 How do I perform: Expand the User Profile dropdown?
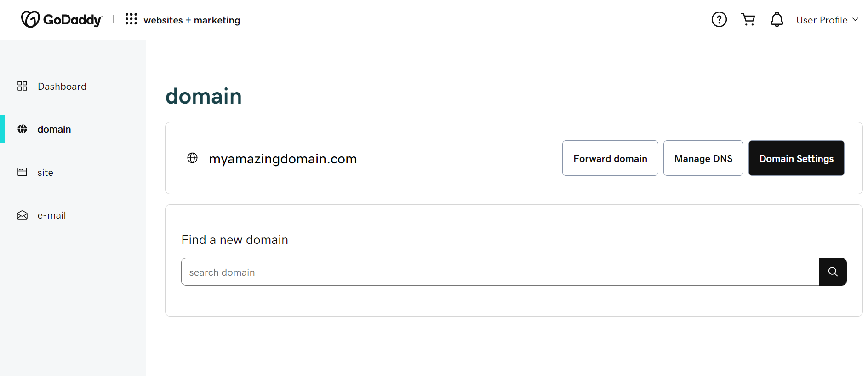[x=826, y=20]
